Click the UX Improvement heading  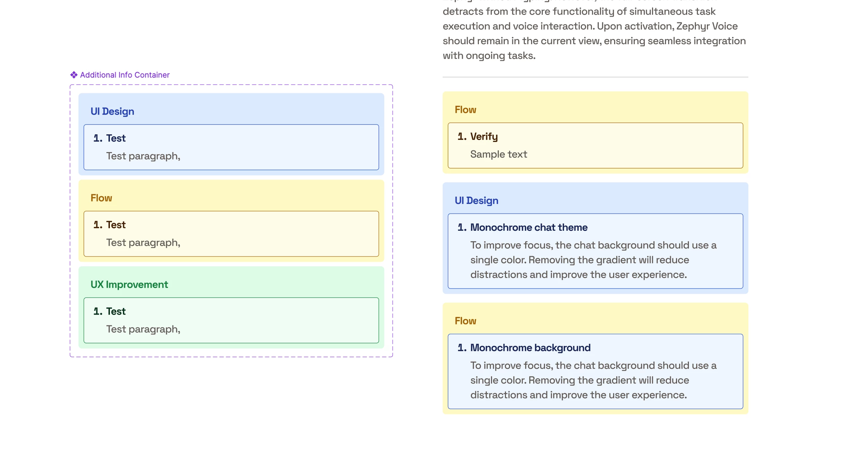coord(129,285)
